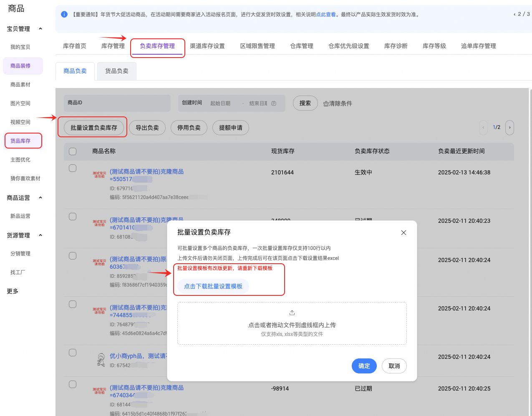Select the 货品负卖 sub-tab
Screen dimensions: 532x416
click(x=117, y=71)
